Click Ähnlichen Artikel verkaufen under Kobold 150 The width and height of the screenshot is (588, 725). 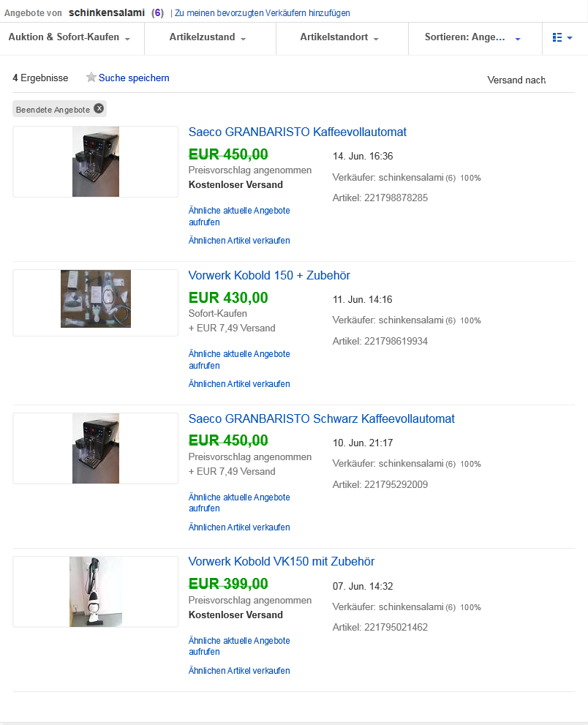(x=239, y=384)
